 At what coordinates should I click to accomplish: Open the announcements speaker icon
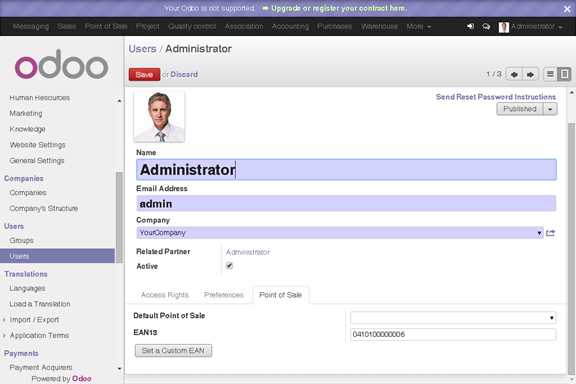point(470,26)
